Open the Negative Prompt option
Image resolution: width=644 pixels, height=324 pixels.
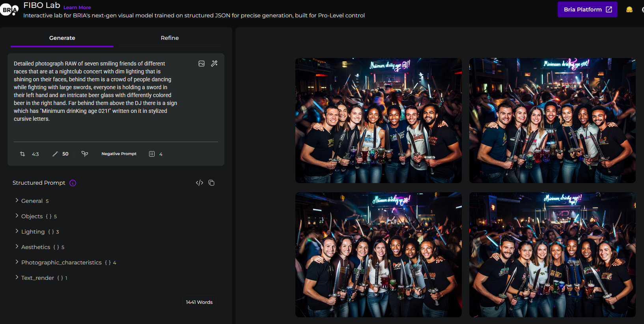pos(119,154)
